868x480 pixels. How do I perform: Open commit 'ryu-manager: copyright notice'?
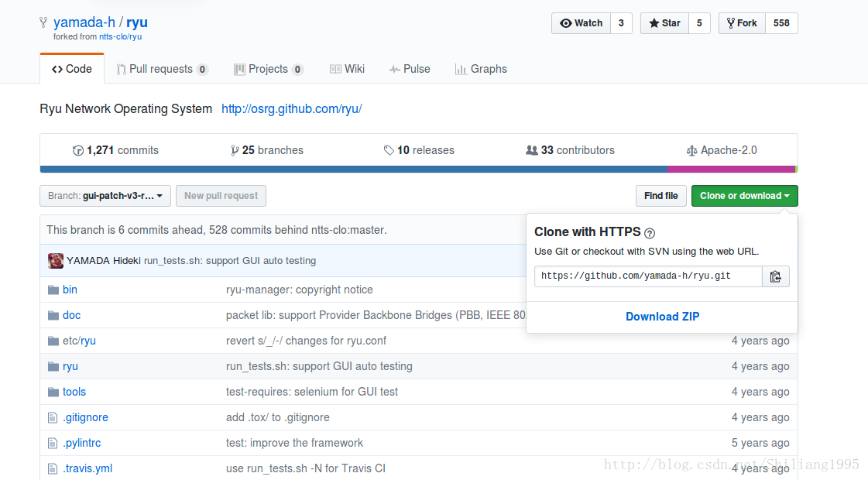[x=300, y=290]
